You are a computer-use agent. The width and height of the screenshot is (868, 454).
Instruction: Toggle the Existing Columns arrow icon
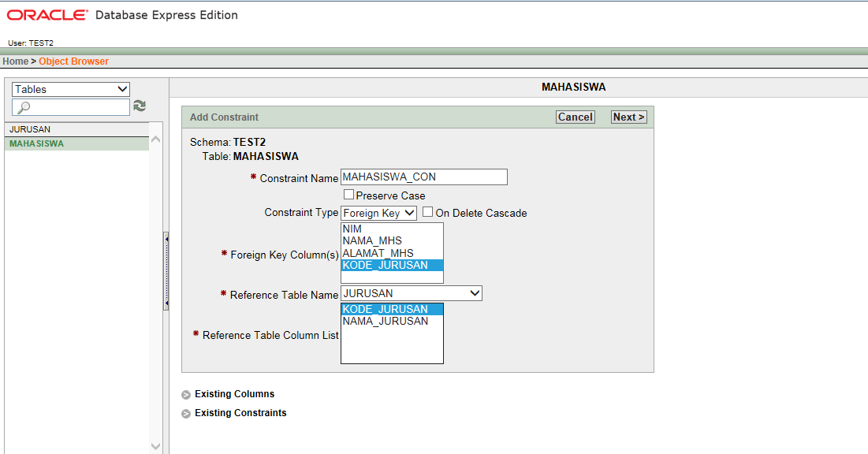point(186,395)
